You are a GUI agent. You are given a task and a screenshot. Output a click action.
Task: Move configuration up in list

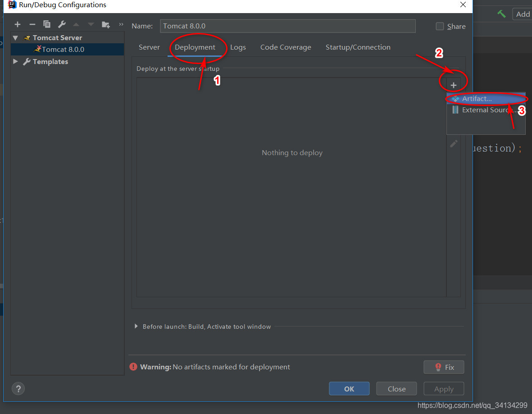(76, 24)
